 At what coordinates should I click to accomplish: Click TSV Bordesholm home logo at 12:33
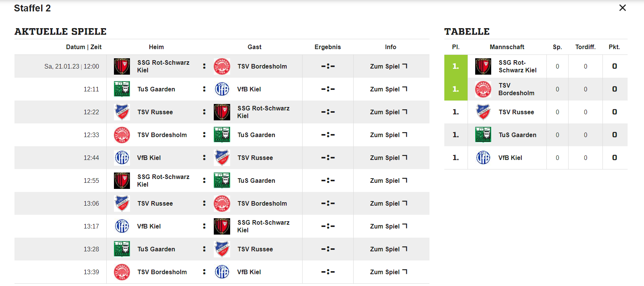coord(122,135)
